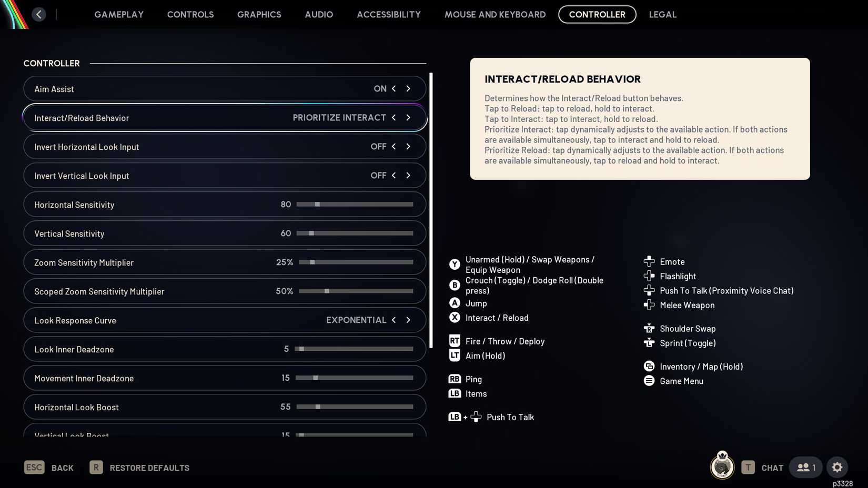Click the left arrow next to Aim Assist
Screen dimensions: 868x488
point(393,88)
